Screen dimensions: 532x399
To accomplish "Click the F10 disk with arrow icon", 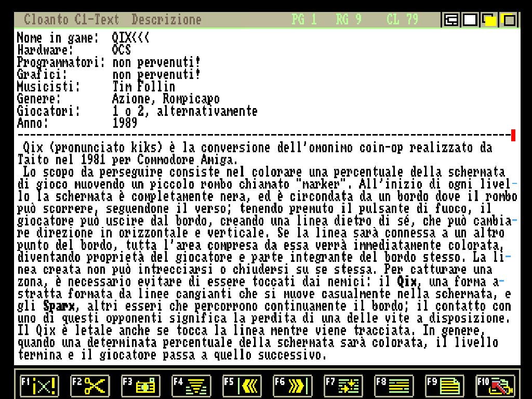I will click(x=496, y=386).
